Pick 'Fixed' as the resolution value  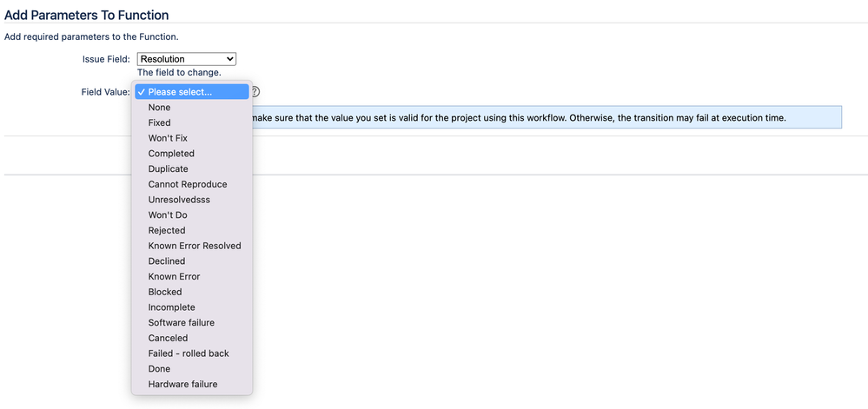point(191,122)
